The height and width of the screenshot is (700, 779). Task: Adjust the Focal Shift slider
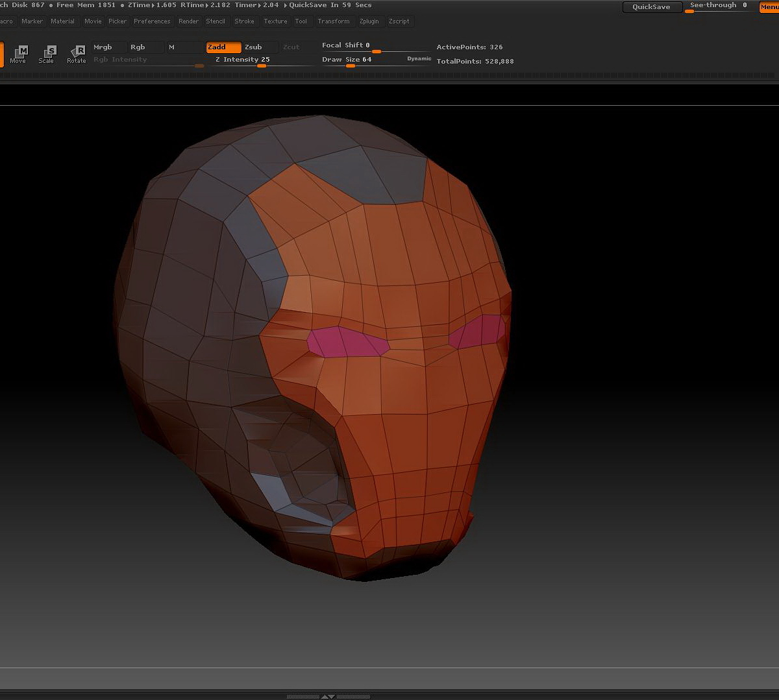click(375, 47)
